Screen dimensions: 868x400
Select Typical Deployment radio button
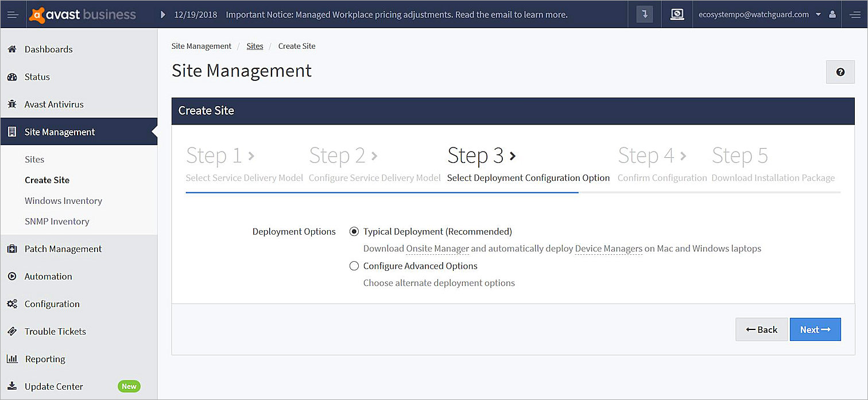tap(354, 232)
